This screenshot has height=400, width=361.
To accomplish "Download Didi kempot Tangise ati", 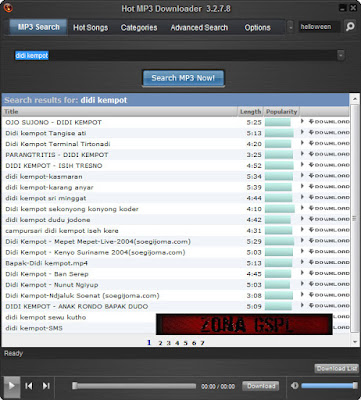I will [329, 132].
